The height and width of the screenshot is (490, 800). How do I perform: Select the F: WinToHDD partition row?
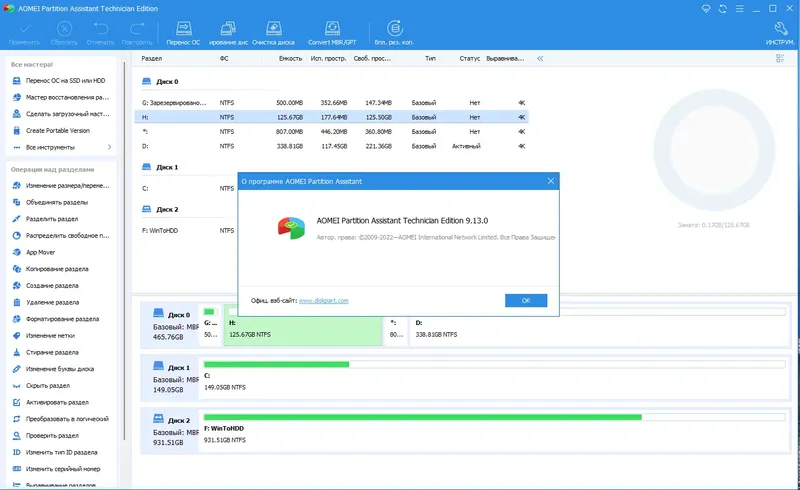[187, 231]
